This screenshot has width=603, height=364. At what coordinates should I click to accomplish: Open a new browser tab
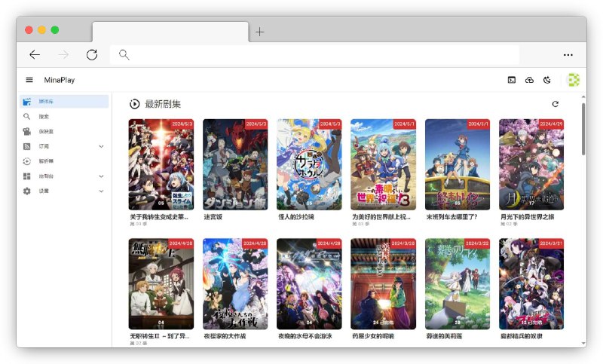[259, 32]
